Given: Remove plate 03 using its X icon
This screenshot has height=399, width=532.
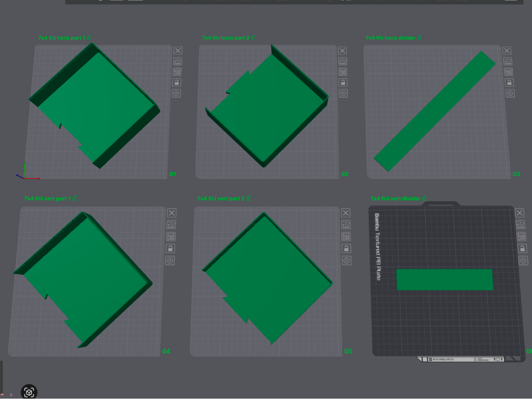Looking at the screenshot, I should click(x=507, y=51).
